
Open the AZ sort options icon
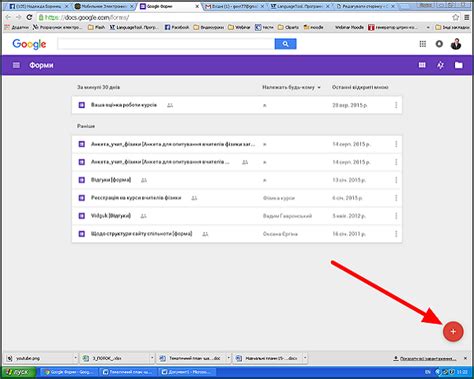tap(440, 65)
